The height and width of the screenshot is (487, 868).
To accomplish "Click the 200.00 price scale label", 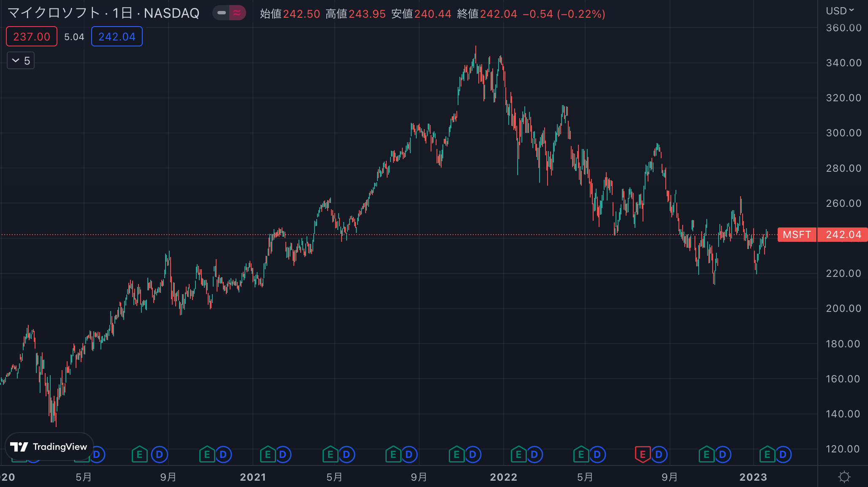I will [x=844, y=308].
